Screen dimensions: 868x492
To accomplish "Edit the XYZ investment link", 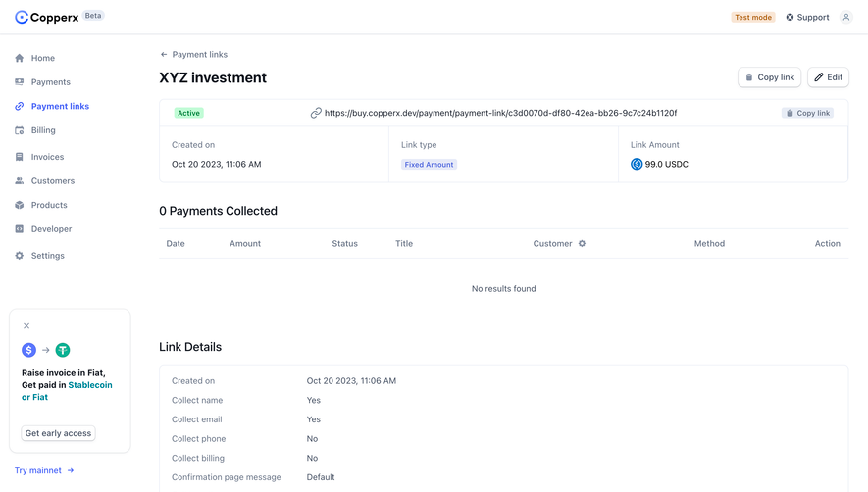I will tap(828, 77).
